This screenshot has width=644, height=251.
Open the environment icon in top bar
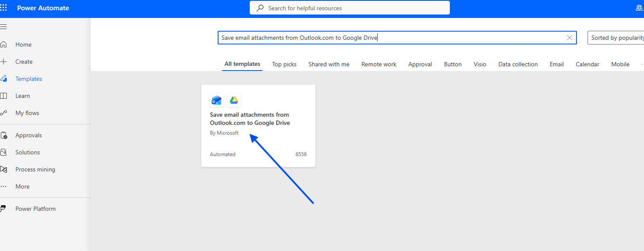[639, 8]
